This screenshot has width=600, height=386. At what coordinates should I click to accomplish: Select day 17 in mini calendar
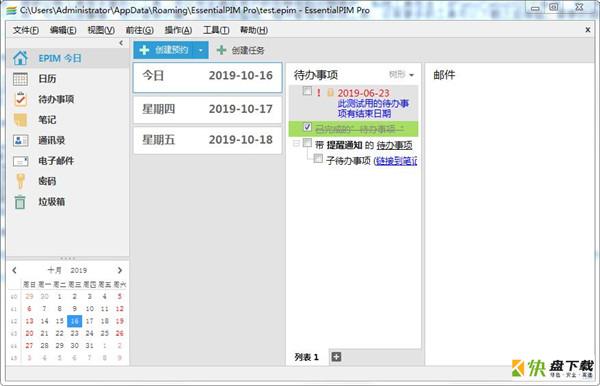point(89,321)
